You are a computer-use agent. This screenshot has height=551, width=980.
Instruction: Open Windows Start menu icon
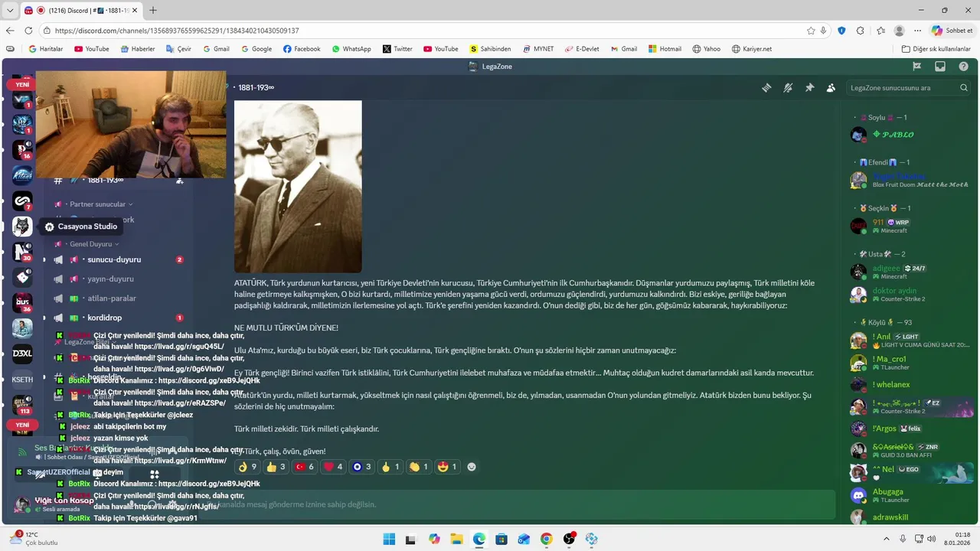tap(389, 539)
